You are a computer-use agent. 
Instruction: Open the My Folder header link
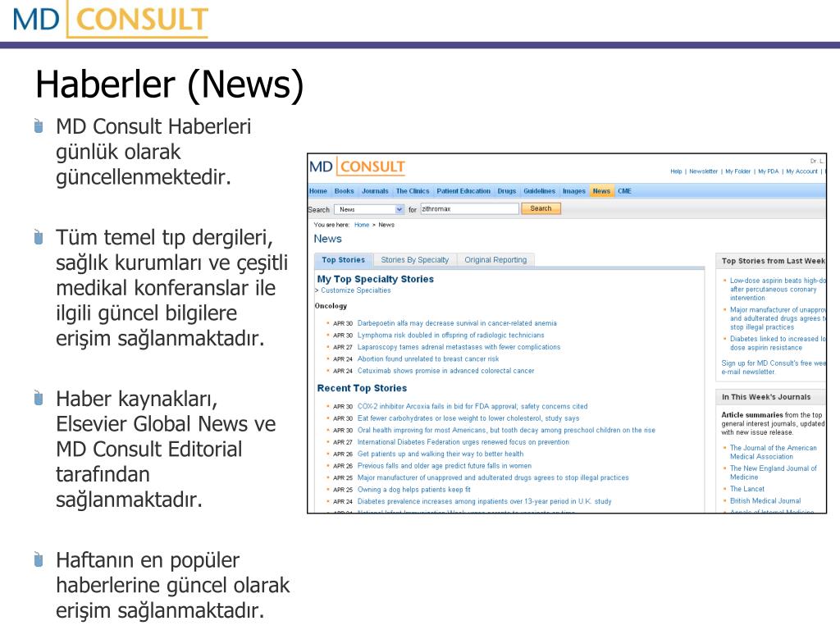pos(737,171)
